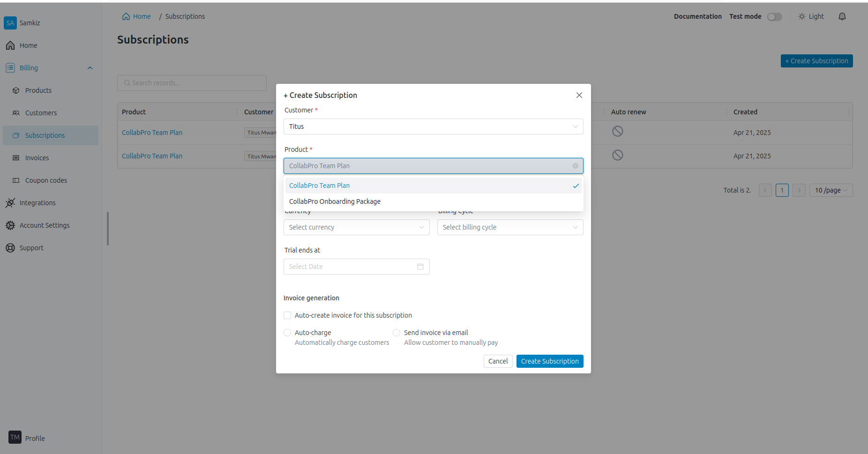Click the Integrations plug icon in sidebar
868x454 pixels.
tap(10, 203)
